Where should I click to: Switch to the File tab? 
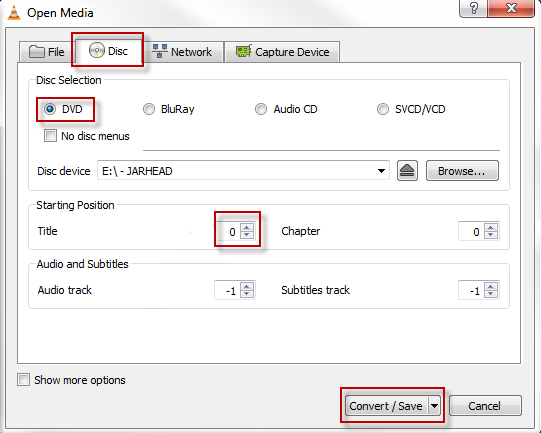46,52
